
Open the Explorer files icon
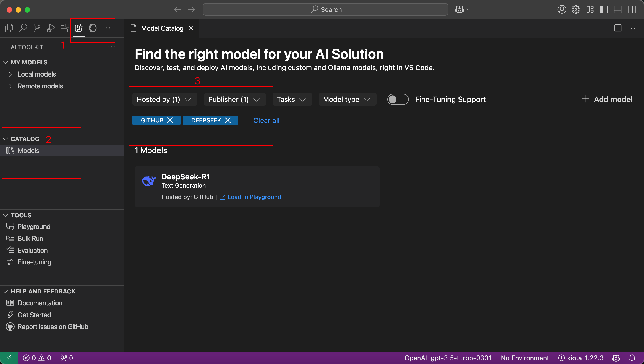click(x=9, y=28)
